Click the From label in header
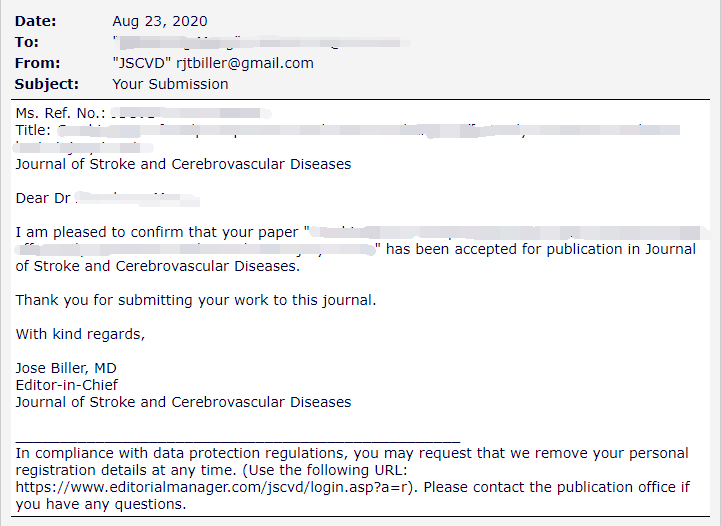 pos(37,63)
